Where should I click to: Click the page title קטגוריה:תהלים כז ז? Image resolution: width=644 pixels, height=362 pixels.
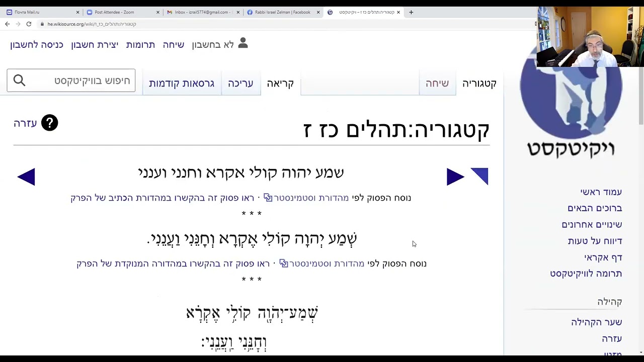tap(396, 130)
